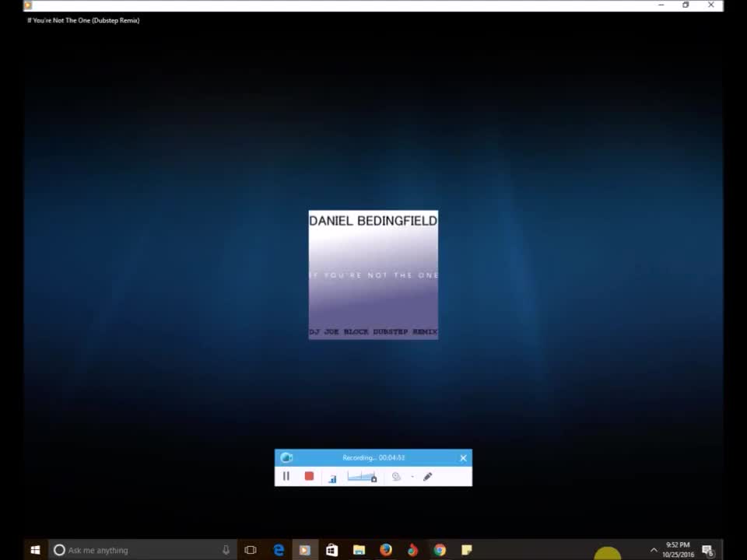Open Task View from the taskbar

pos(251,550)
